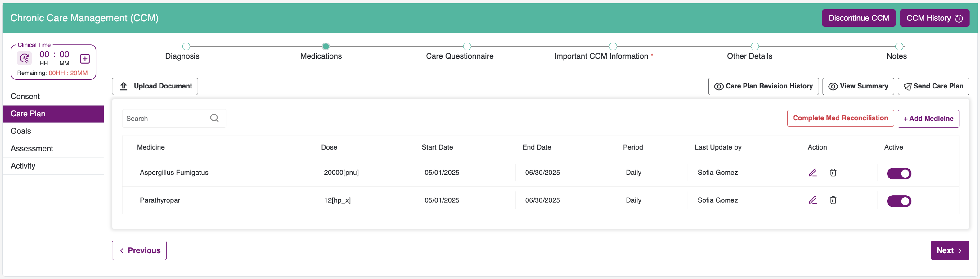
Task: Click dose value 12[hp_x]
Action: point(337,200)
